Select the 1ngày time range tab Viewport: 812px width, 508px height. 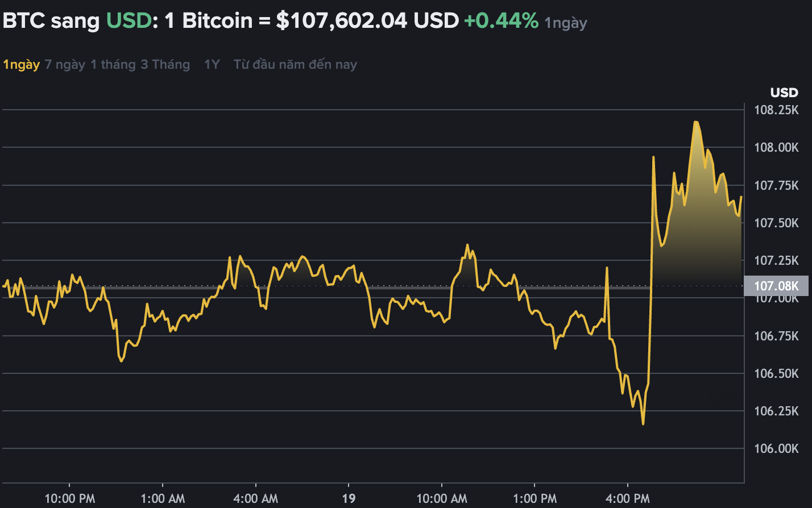click(x=22, y=65)
